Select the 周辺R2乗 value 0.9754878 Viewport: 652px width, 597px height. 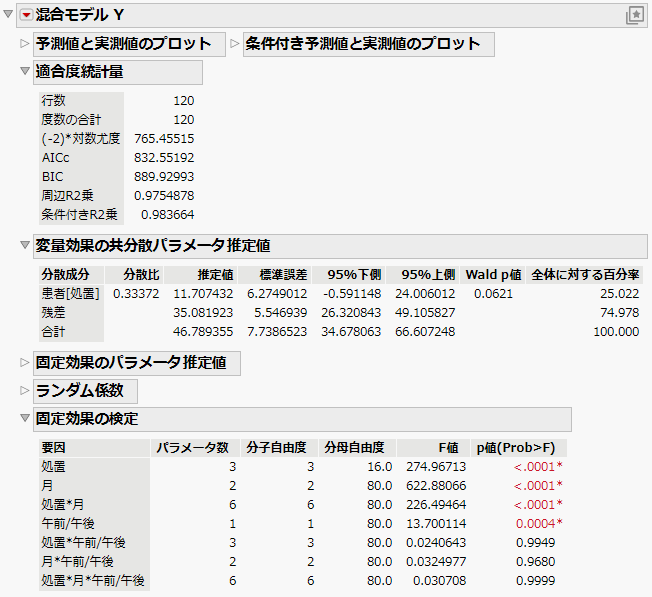coord(164,195)
